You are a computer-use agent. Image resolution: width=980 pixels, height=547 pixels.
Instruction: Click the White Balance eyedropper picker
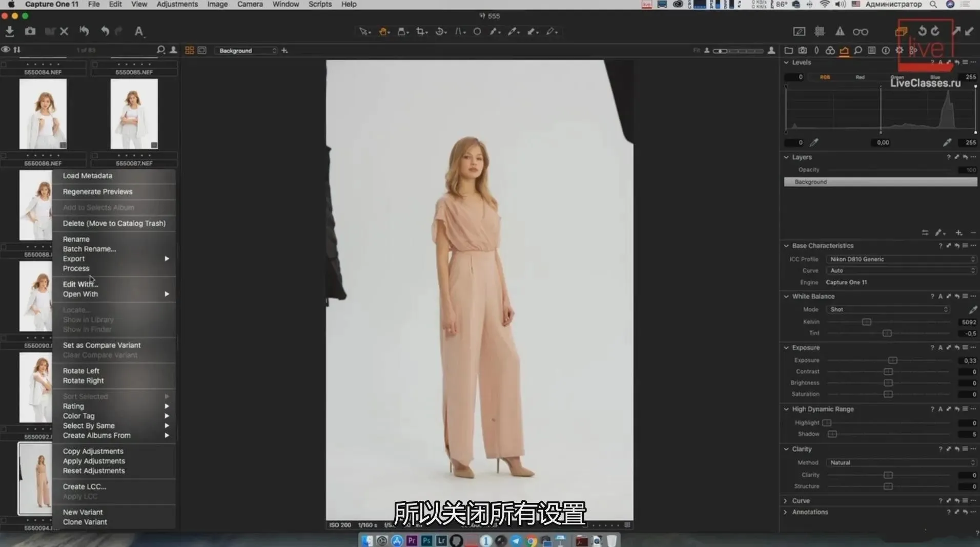pyautogui.click(x=972, y=310)
